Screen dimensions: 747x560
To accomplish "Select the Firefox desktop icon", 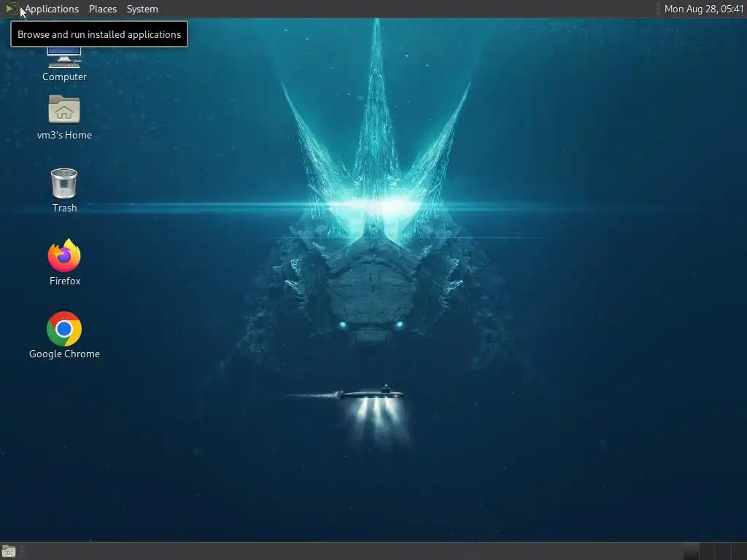I will [64, 262].
